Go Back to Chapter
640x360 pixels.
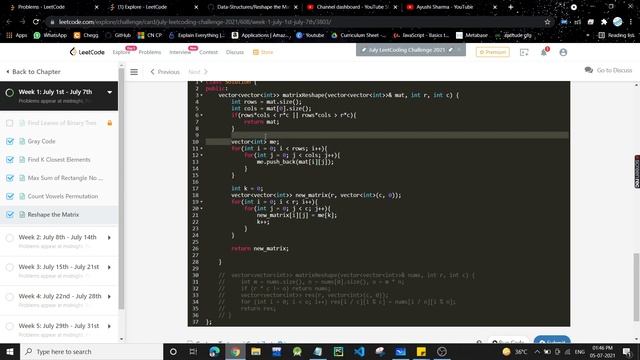33,72
